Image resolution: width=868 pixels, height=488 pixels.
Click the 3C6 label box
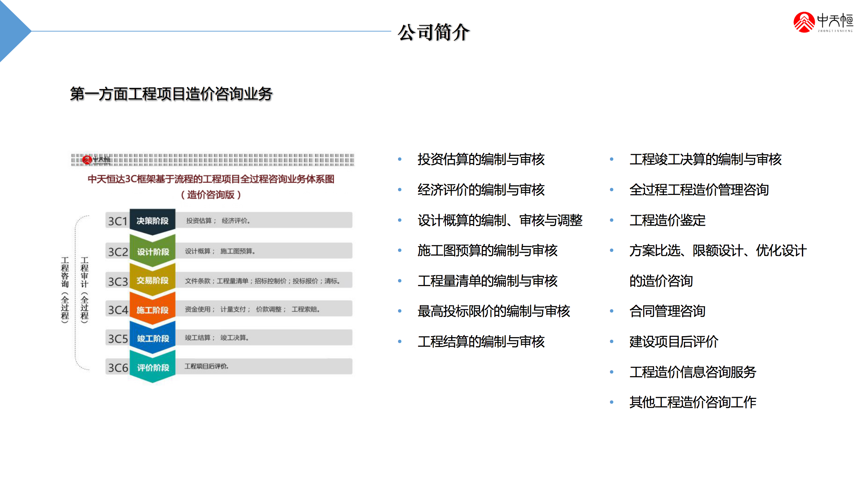[117, 368]
